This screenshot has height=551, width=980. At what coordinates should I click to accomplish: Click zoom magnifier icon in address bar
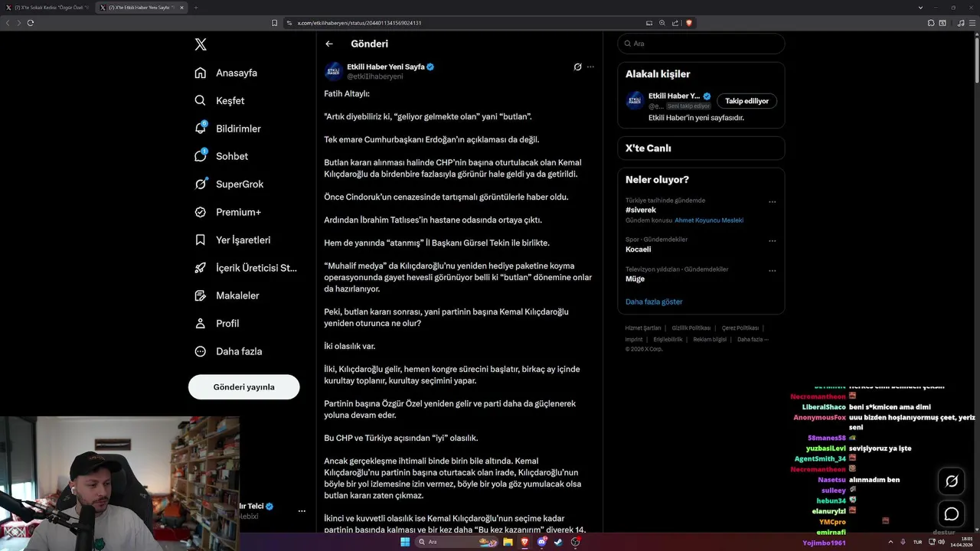pos(661,23)
